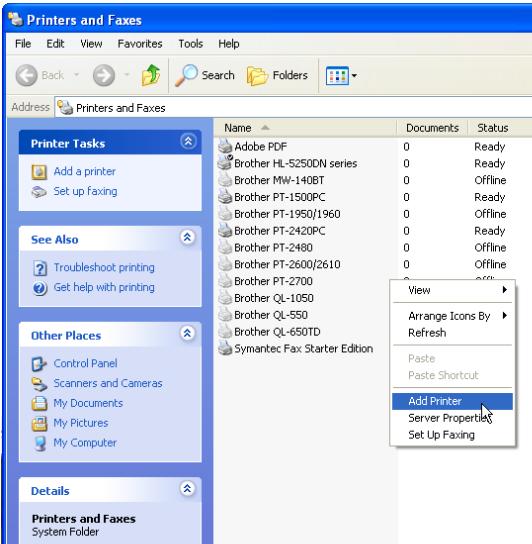Open the Views dropdown arrow
The height and width of the screenshot is (544, 532).
[x=354, y=75]
